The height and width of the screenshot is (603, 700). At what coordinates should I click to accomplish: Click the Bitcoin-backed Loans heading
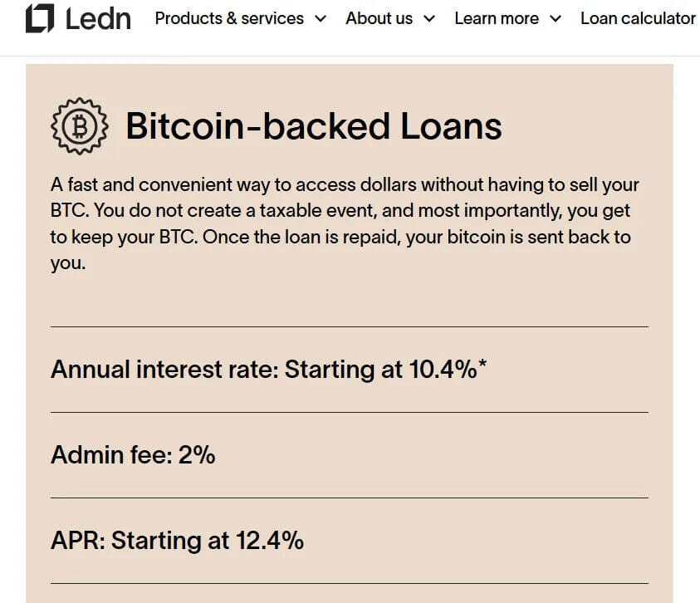pyautogui.click(x=314, y=126)
